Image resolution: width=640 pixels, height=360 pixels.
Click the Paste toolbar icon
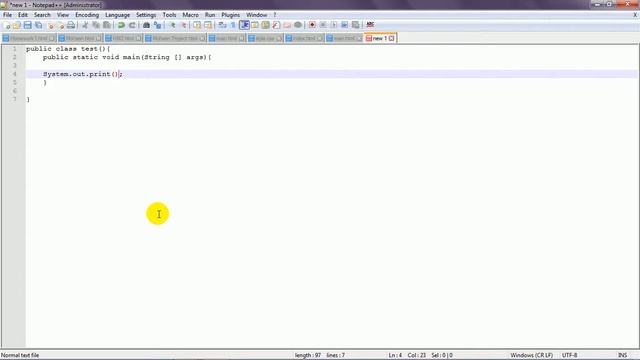[x=107, y=25]
